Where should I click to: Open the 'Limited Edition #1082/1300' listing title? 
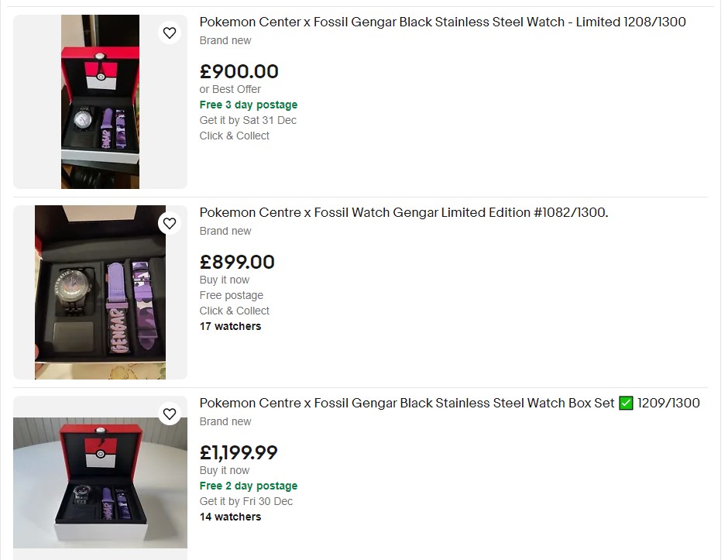(403, 212)
